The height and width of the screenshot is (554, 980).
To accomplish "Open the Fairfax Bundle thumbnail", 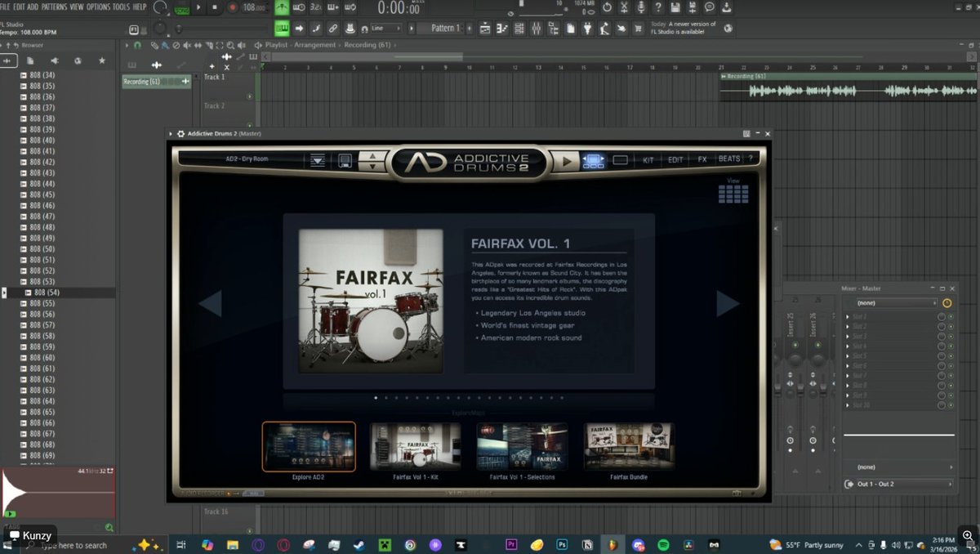I will (629, 446).
